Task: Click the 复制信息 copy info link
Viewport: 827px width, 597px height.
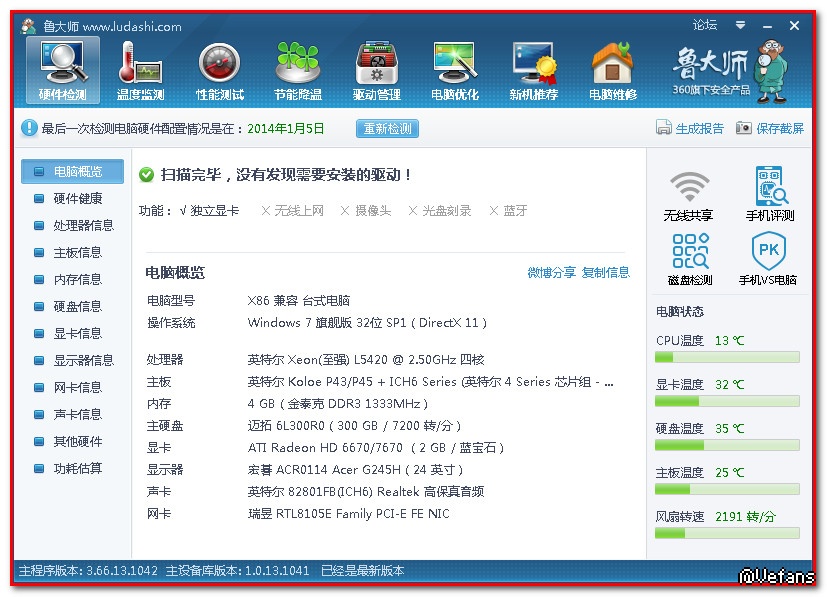Action: click(605, 273)
